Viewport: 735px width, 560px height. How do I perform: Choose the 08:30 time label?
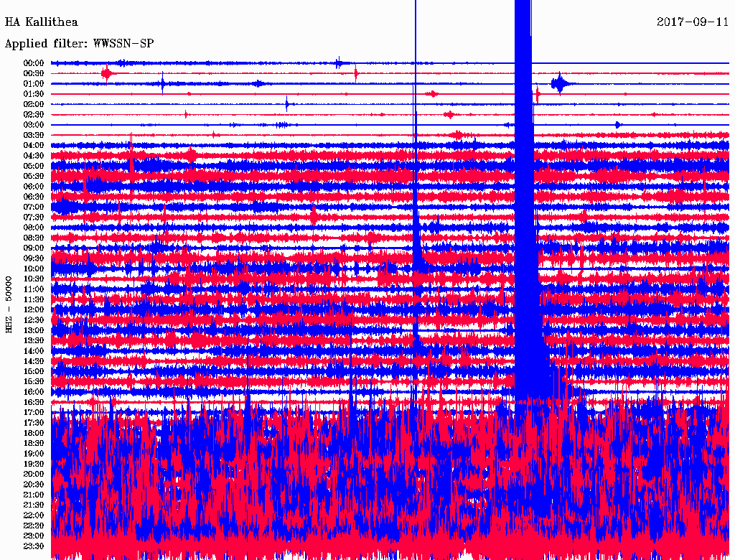click(x=34, y=238)
